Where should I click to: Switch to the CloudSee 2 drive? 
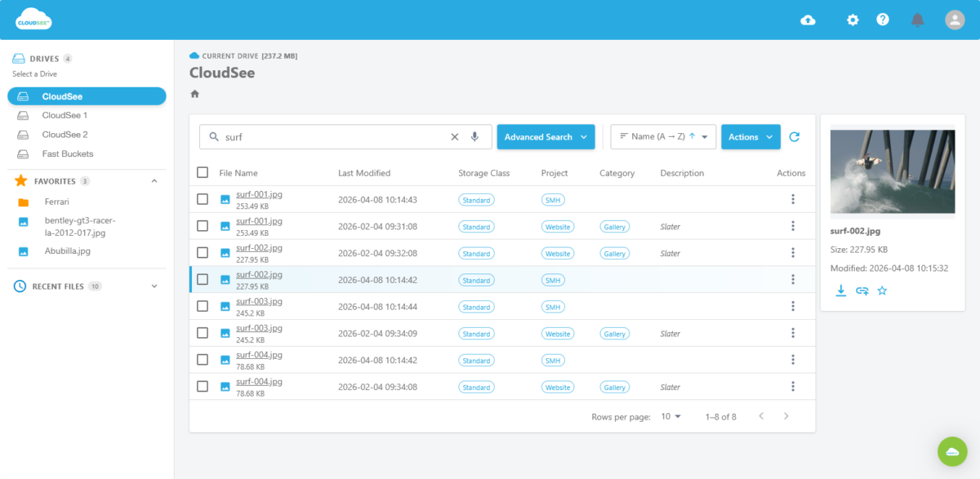pyautogui.click(x=64, y=134)
